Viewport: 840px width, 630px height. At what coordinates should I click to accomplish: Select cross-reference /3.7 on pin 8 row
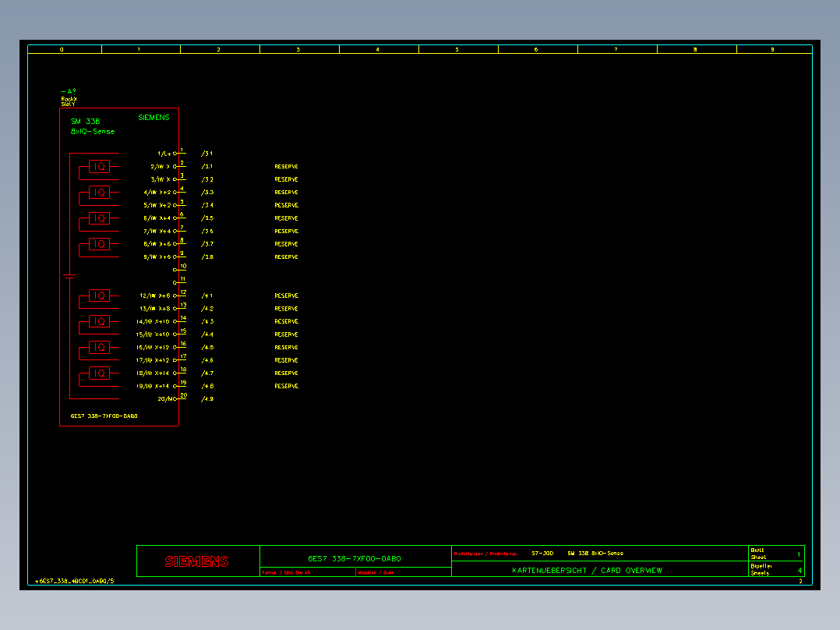click(207, 244)
